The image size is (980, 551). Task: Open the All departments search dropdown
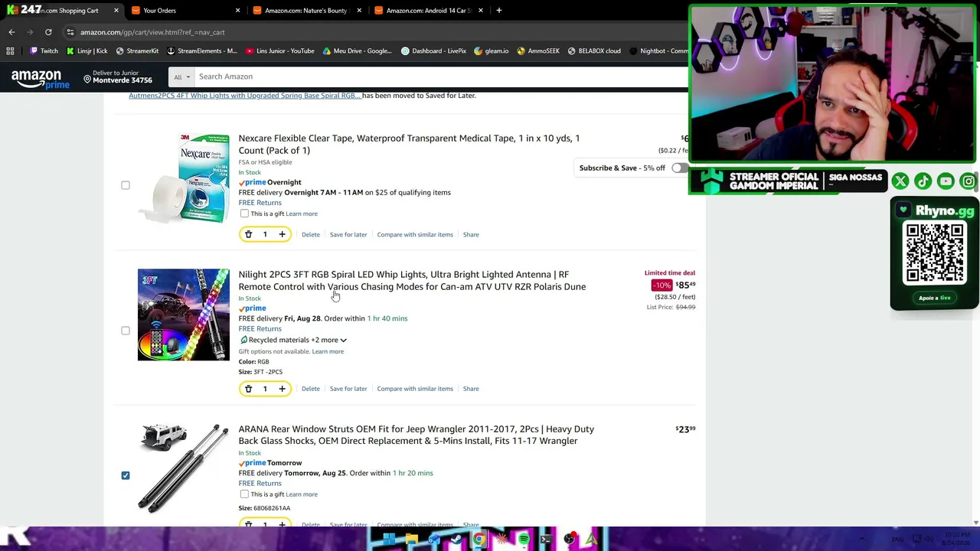click(x=181, y=77)
